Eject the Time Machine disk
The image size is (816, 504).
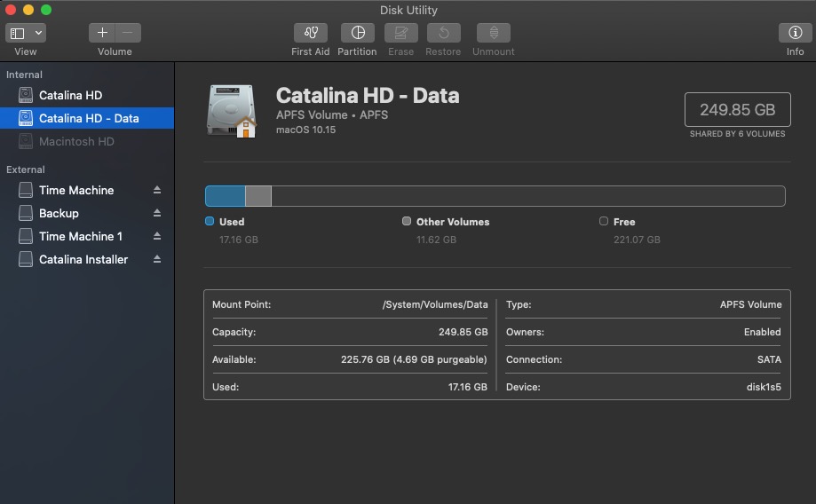tap(157, 190)
